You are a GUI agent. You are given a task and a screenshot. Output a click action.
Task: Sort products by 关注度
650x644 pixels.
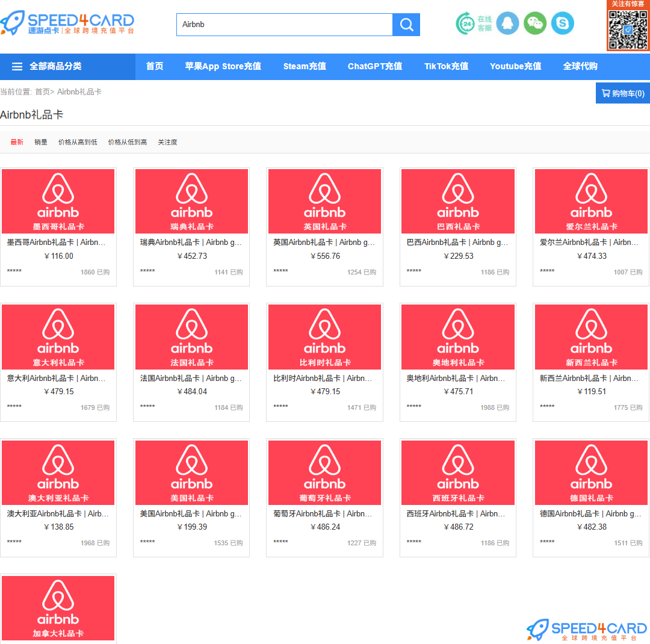click(x=167, y=142)
